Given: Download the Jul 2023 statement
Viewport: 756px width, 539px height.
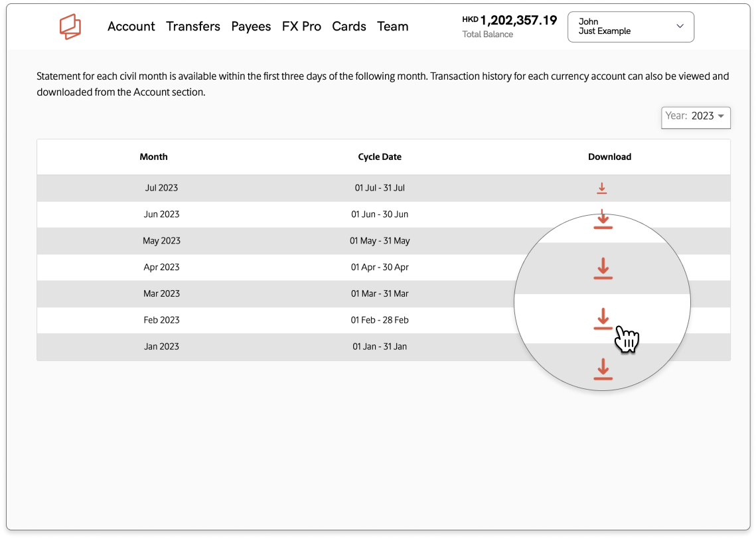Looking at the screenshot, I should click(602, 188).
